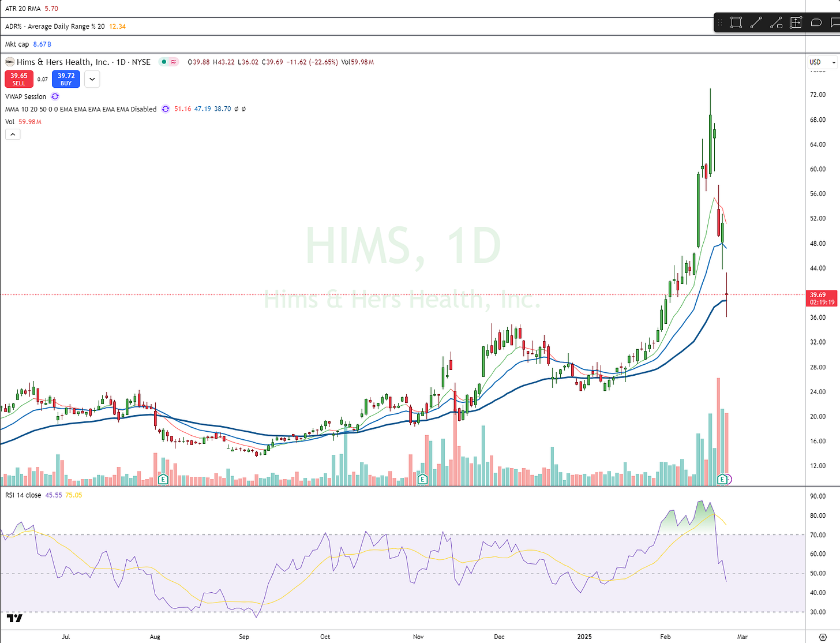Click the MMA value 47.19
The height and width of the screenshot is (643, 840).
click(x=202, y=109)
